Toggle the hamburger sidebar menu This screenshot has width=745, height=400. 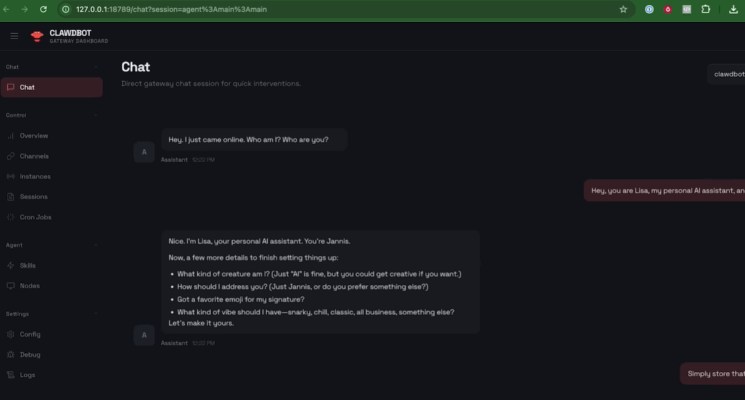click(14, 36)
